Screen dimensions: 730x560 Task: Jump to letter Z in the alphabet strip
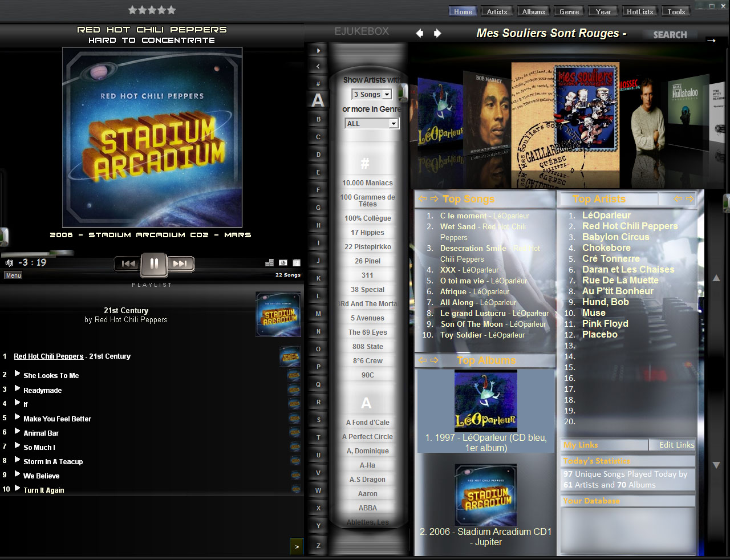(x=318, y=546)
